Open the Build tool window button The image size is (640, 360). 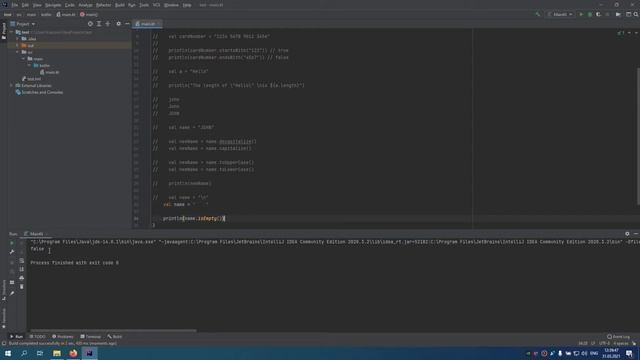pyautogui.click(x=115, y=337)
